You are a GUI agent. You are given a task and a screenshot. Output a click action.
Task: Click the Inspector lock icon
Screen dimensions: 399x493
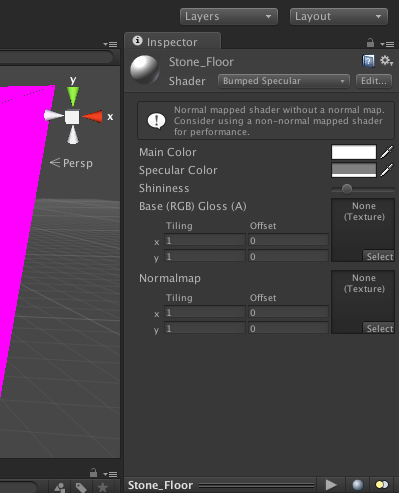[x=370, y=43]
